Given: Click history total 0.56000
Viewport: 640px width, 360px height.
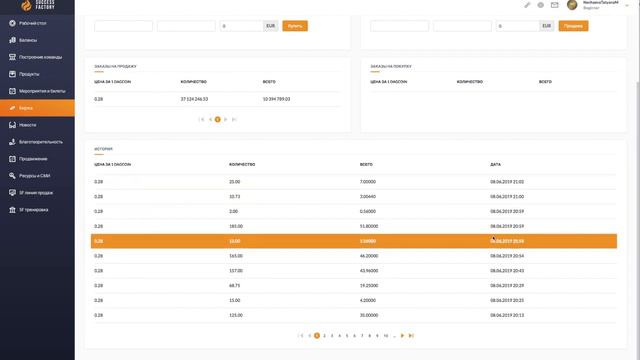Looking at the screenshot, I should (x=368, y=211).
